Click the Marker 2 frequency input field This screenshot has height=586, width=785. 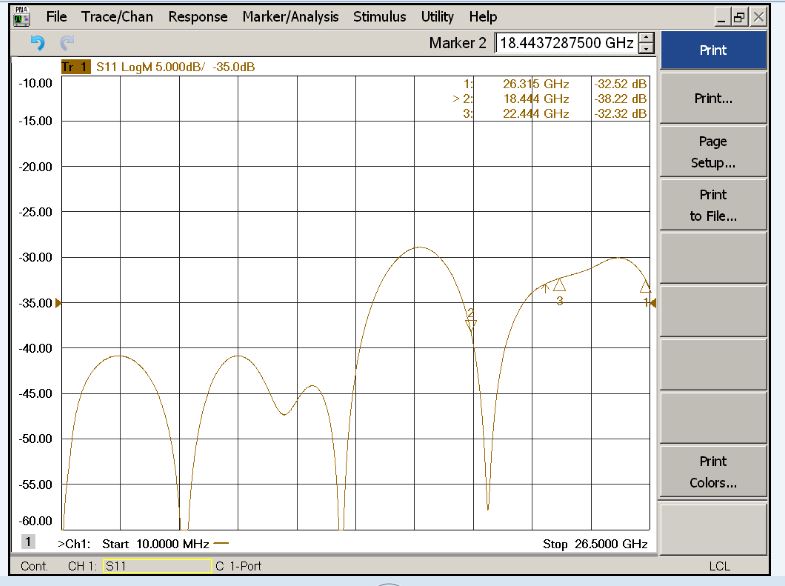[567, 43]
